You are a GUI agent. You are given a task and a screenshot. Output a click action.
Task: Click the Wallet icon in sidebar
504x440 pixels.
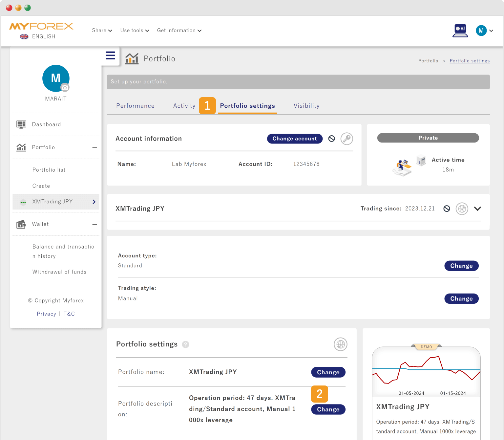[21, 224]
